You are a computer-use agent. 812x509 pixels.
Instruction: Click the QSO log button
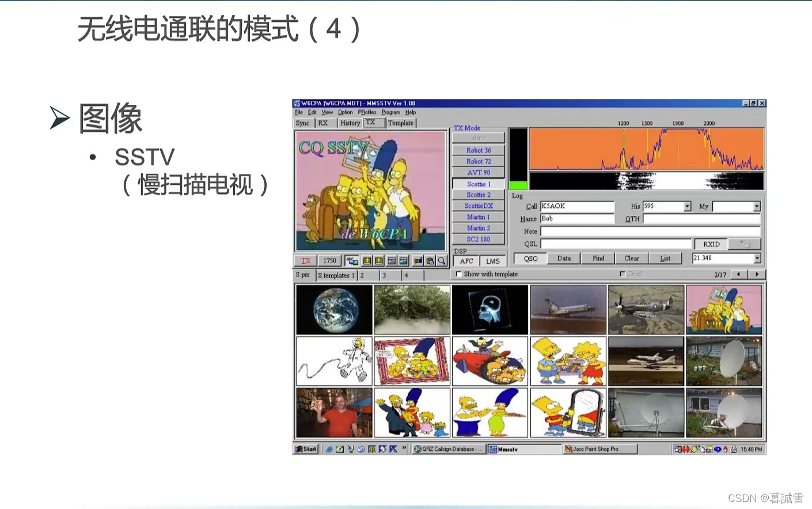pos(531,259)
